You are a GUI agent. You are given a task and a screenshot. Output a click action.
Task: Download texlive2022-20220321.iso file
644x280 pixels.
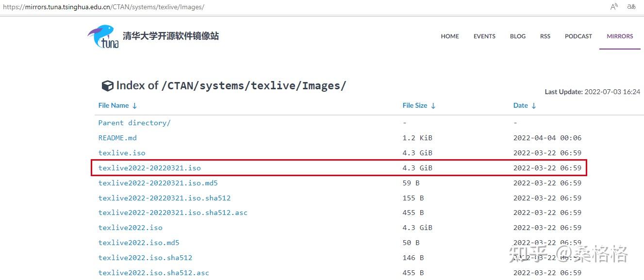tap(149, 168)
